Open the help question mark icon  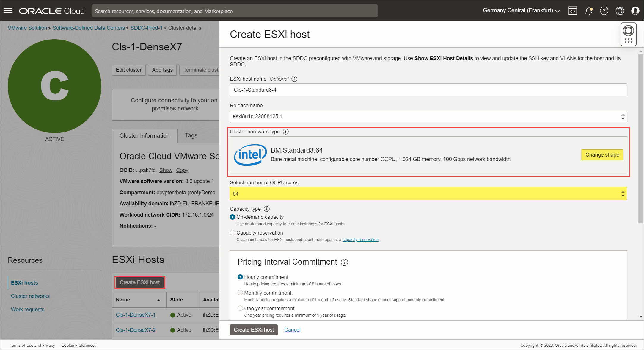(604, 11)
